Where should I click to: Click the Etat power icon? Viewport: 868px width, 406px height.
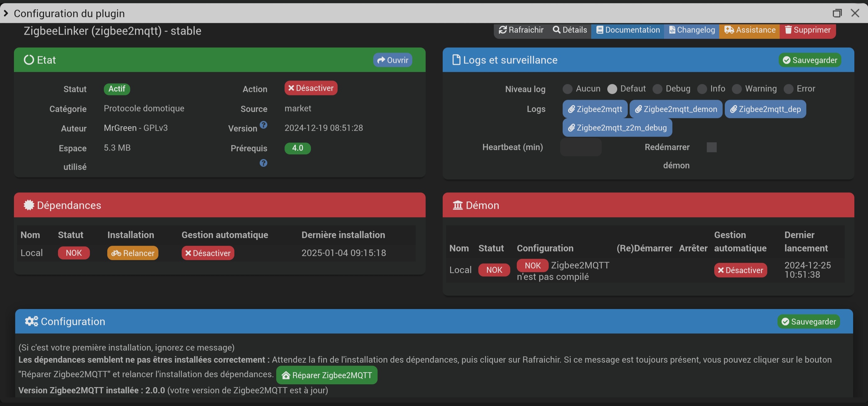pos(29,60)
